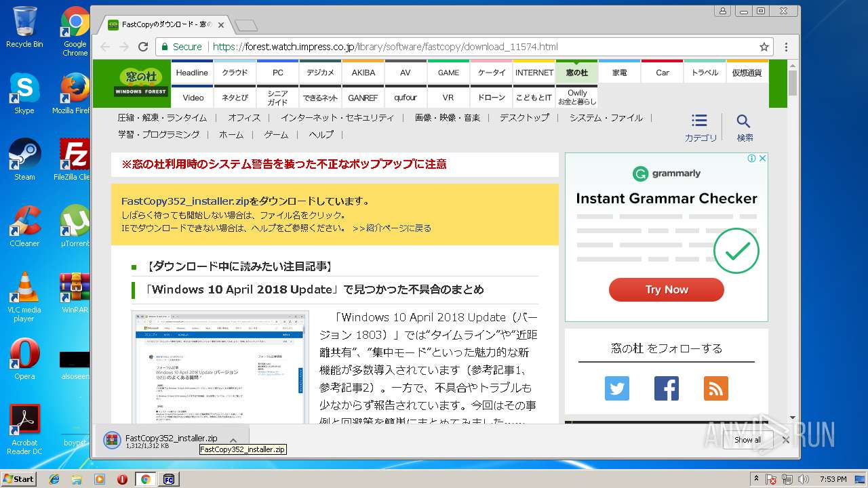Click the 窓の杜 Windows Forest logo
The height and width of the screenshot is (488, 868).
(x=141, y=81)
